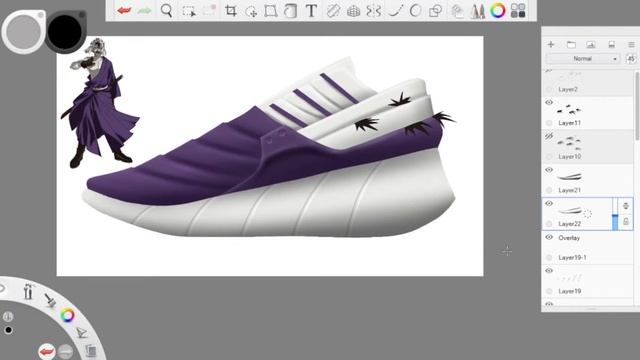Image resolution: width=640 pixels, height=360 pixels.
Task: Toggle the Symmetry tool
Action: [x=373, y=11]
